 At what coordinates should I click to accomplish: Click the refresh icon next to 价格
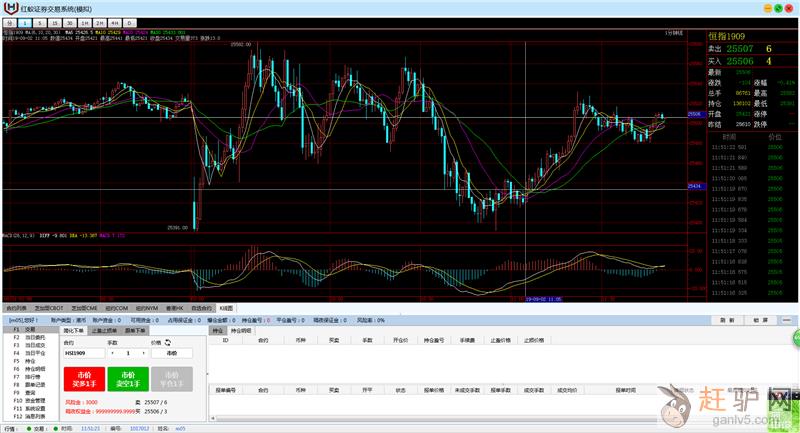pyautogui.click(x=168, y=341)
